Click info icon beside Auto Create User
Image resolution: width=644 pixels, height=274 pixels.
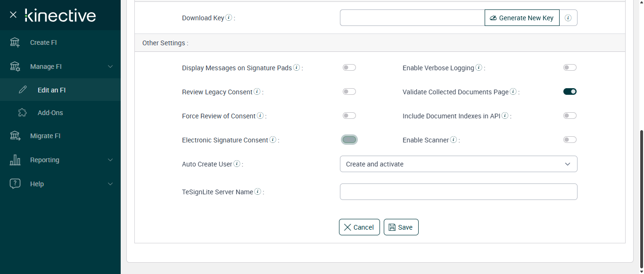237,164
